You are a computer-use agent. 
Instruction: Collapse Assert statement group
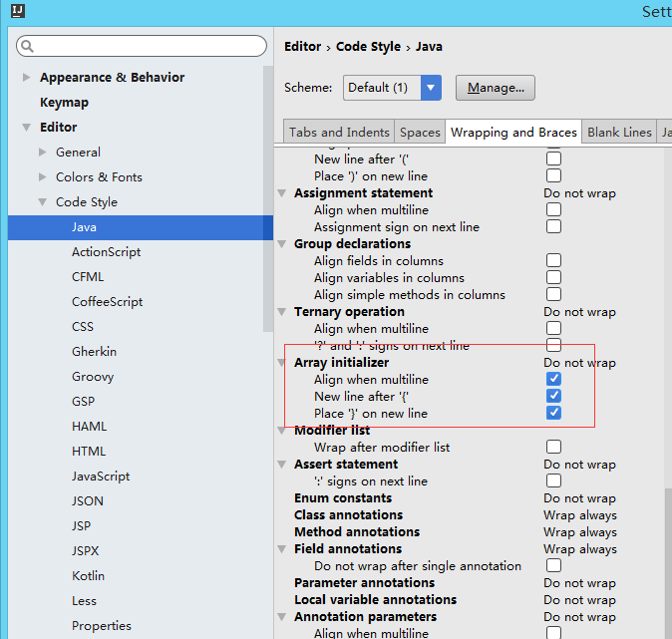coord(282,465)
